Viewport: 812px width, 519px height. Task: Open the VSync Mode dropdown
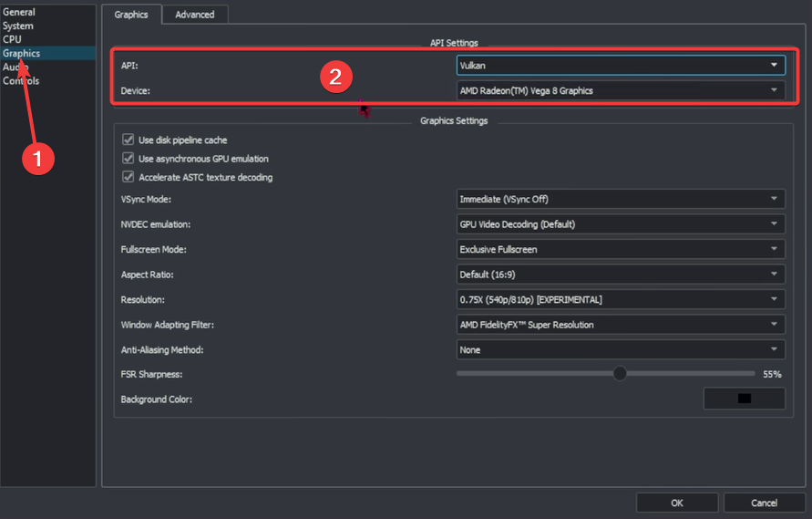point(620,199)
